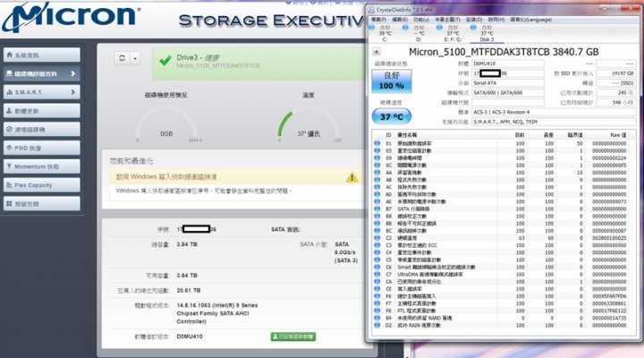644x358 pixels.
Task: Click the status circle of attribute ID C2
Action: [x=377, y=238]
